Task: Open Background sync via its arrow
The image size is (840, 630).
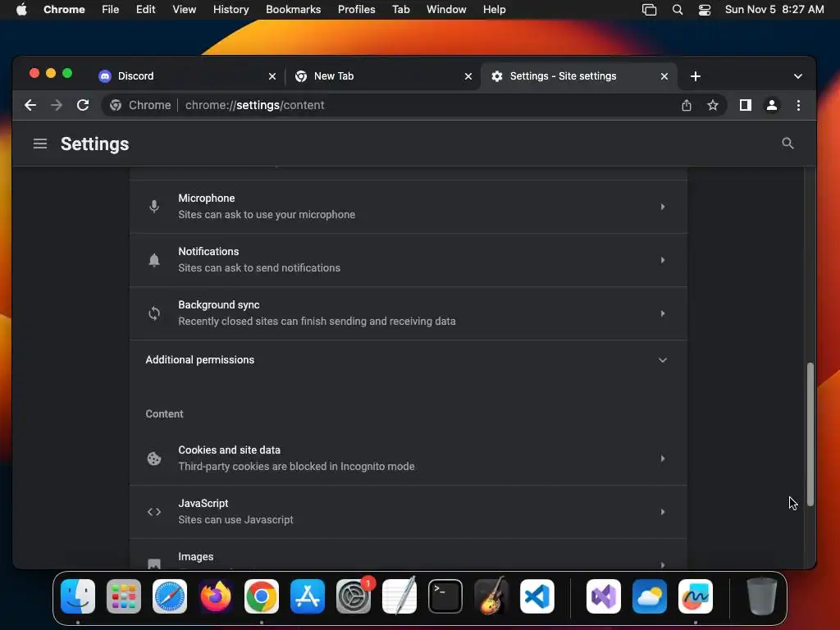Action: click(x=663, y=313)
